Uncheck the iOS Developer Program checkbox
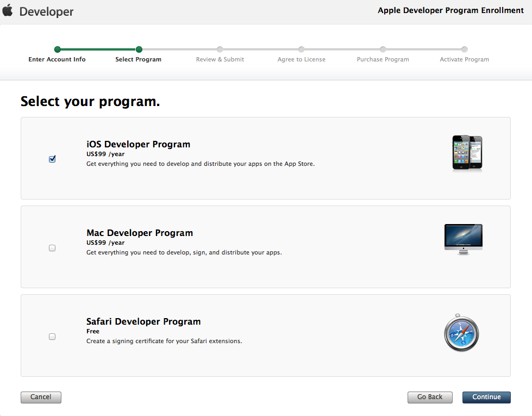The width and height of the screenshot is (532, 416). coord(52,159)
